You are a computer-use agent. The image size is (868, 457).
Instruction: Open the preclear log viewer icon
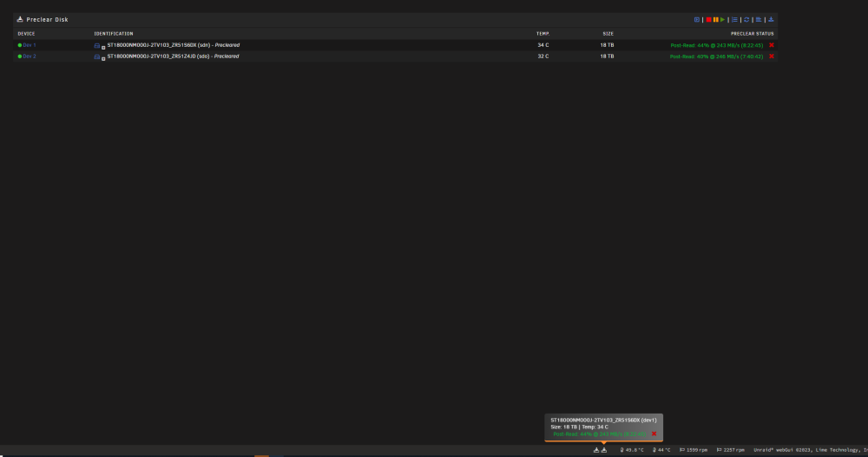click(x=759, y=19)
